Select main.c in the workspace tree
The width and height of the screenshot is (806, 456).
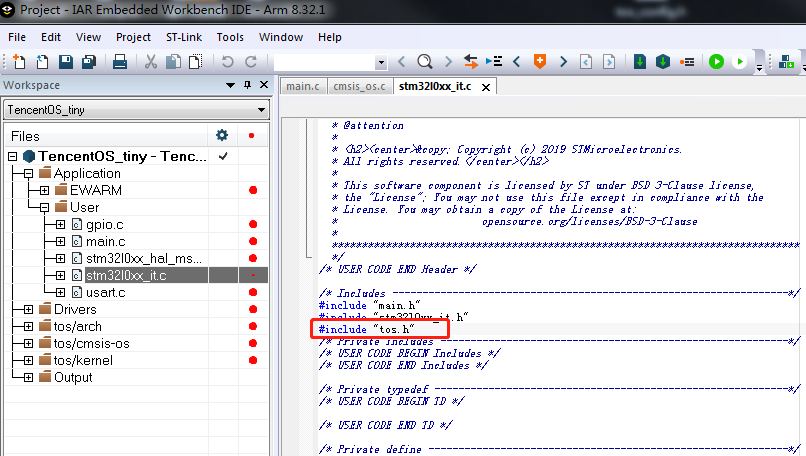[x=105, y=241]
